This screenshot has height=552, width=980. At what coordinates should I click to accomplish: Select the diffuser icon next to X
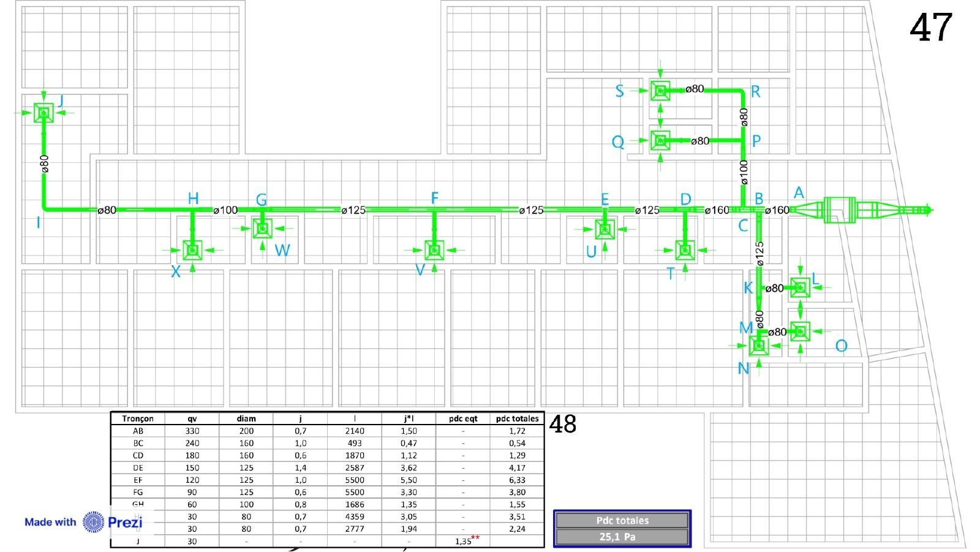point(193,250)
